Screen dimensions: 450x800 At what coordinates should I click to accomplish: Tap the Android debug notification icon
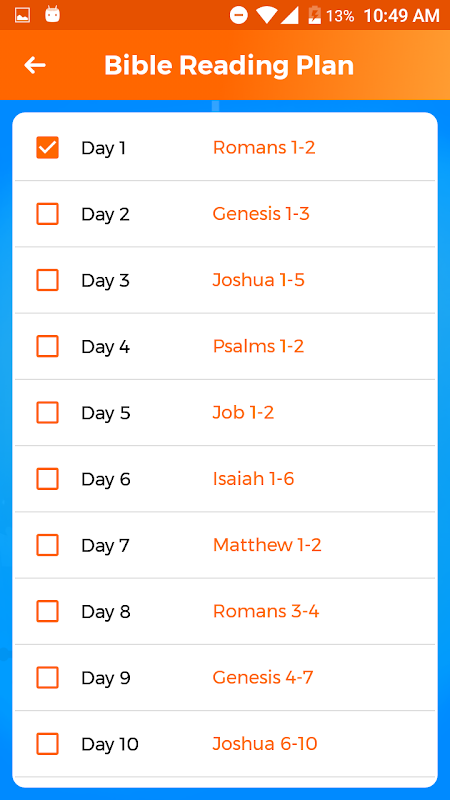[x=53, y=14]
